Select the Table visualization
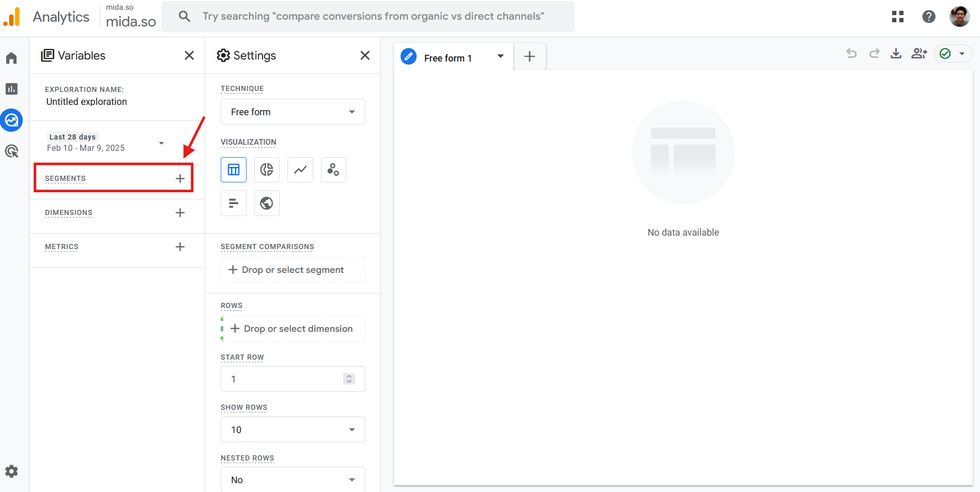The width and height of the screenshot is (980, 492). click(x=234, y=170)
